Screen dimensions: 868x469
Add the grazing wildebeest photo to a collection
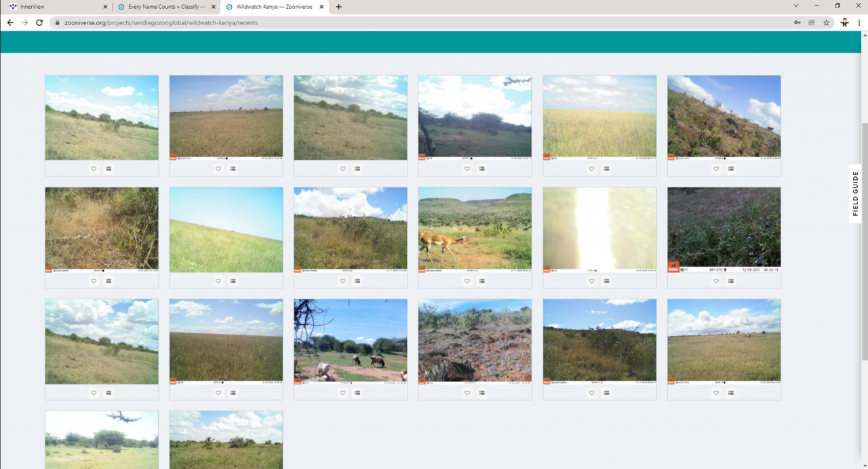[x=357, y=393]
